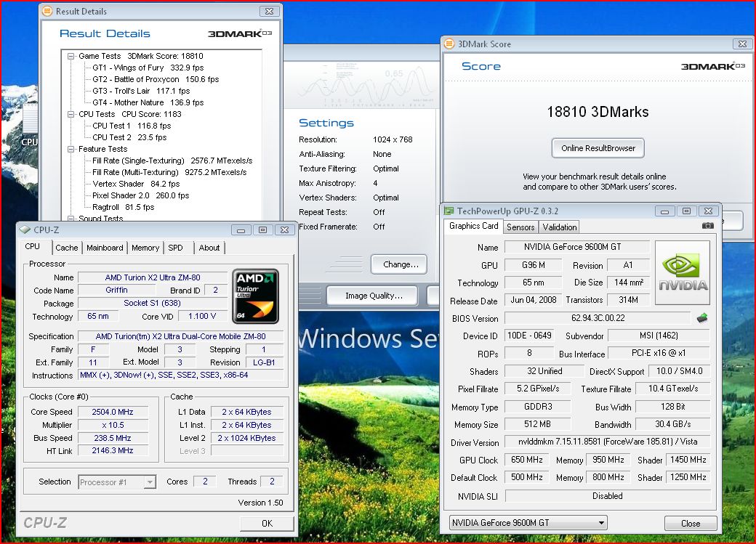Image resolution: width=756 pixels, height=544 pixels.
Task: Select Fill Rate (Single-Texturing) row
Action: click(172, 161)
